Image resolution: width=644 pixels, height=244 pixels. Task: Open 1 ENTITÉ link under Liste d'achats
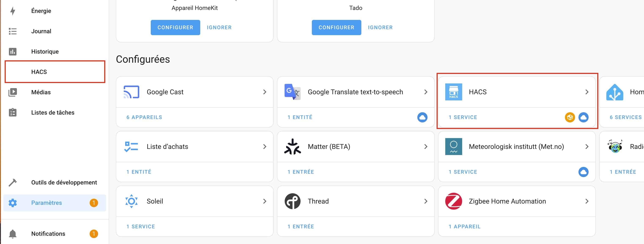(x=139, y=172)
